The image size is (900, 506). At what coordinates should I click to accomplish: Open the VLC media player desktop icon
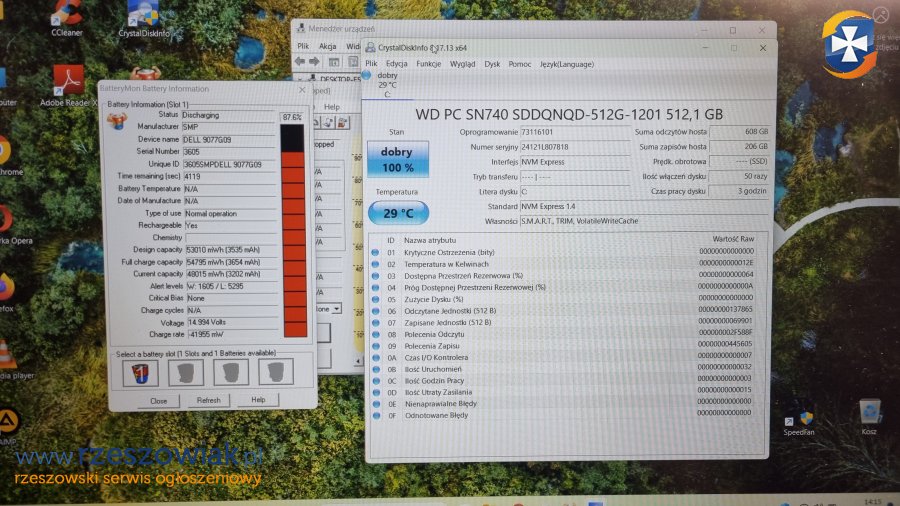(x=7, y=359)
